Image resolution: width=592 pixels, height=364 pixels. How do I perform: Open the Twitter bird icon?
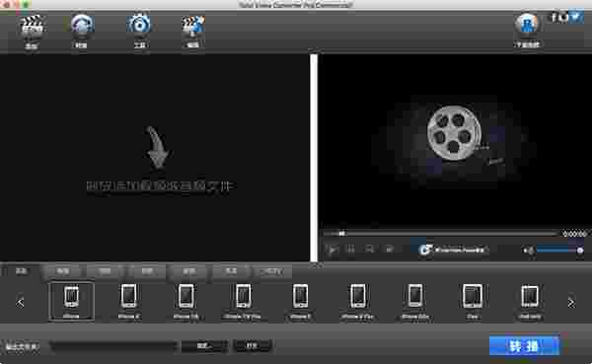click(576, 17)
